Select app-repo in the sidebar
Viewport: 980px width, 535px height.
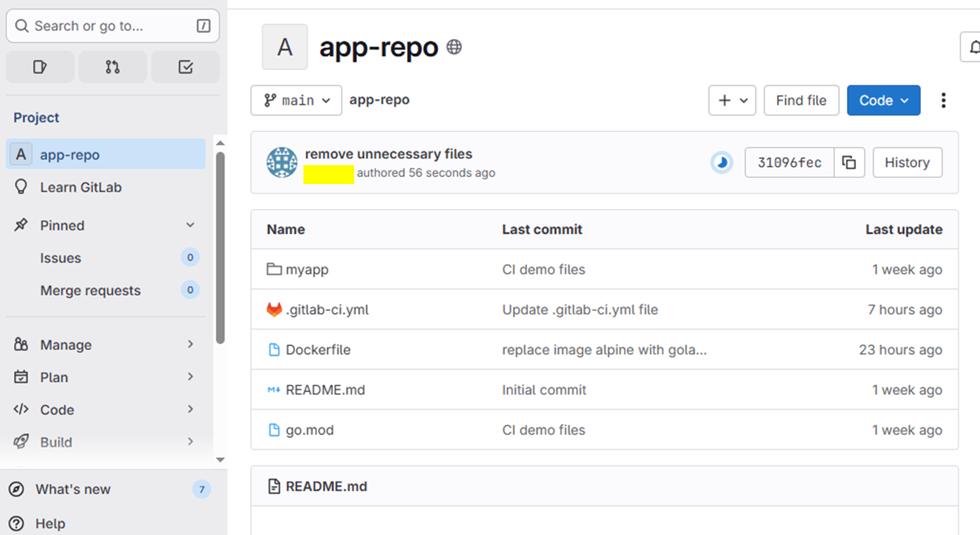(106, 154)
